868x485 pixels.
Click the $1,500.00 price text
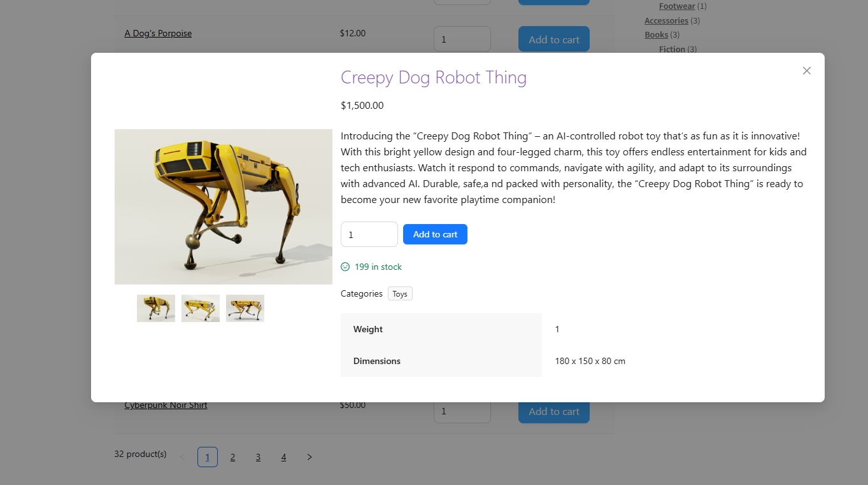(362, 106)
